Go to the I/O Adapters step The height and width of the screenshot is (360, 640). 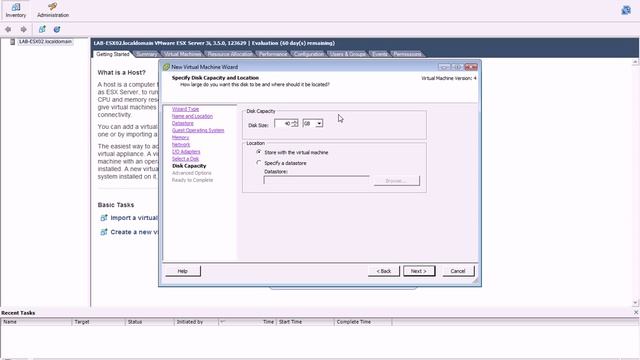pyautogui.click(x=186, y=151)
